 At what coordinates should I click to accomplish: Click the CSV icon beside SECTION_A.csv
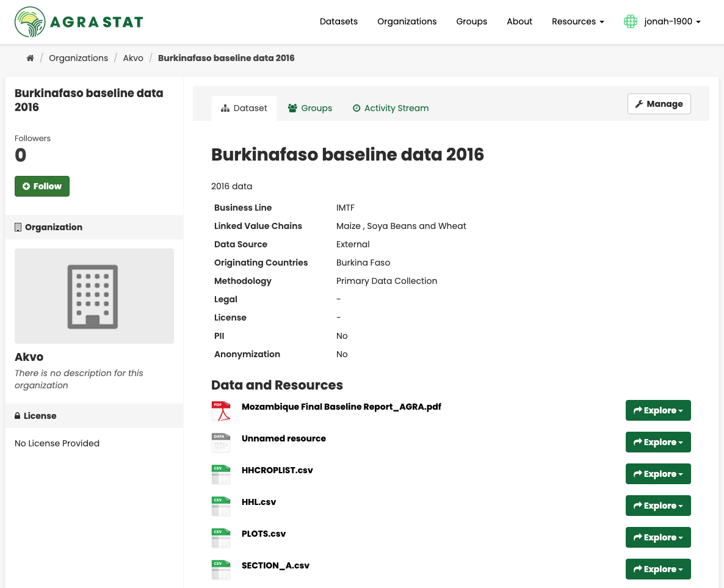point(221,570)
